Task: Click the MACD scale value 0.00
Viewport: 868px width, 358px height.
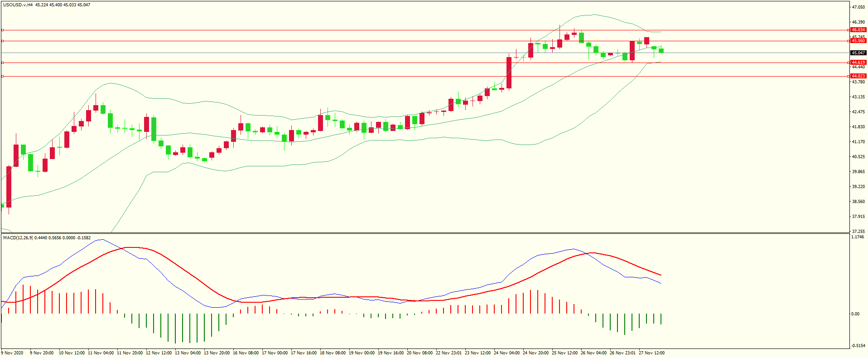Action: pyautogui.click(x=855, y=314)
